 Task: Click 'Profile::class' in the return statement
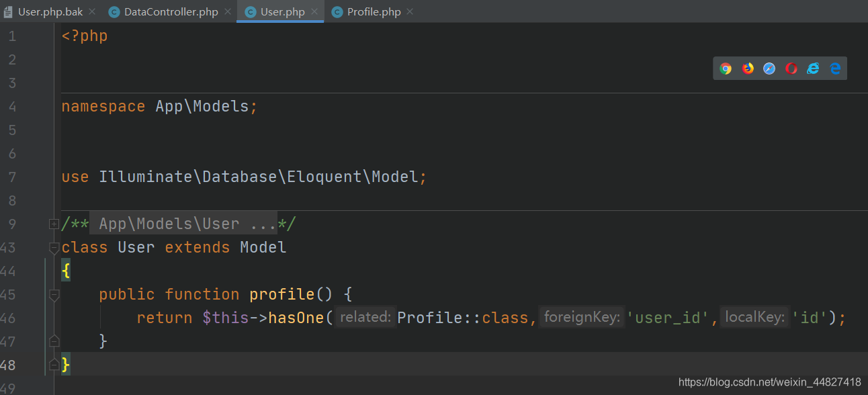click(x=463, y=318)
